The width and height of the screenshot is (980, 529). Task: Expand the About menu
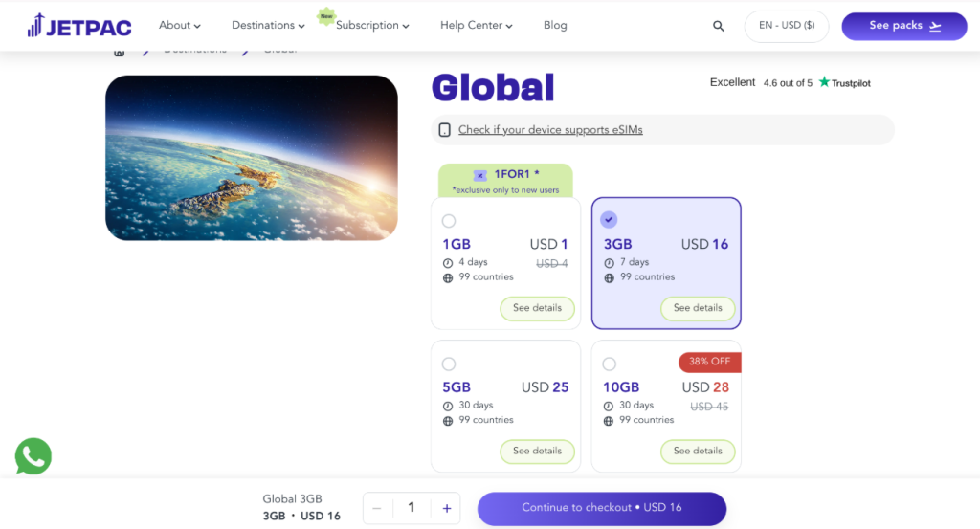(x=179, y=26)
